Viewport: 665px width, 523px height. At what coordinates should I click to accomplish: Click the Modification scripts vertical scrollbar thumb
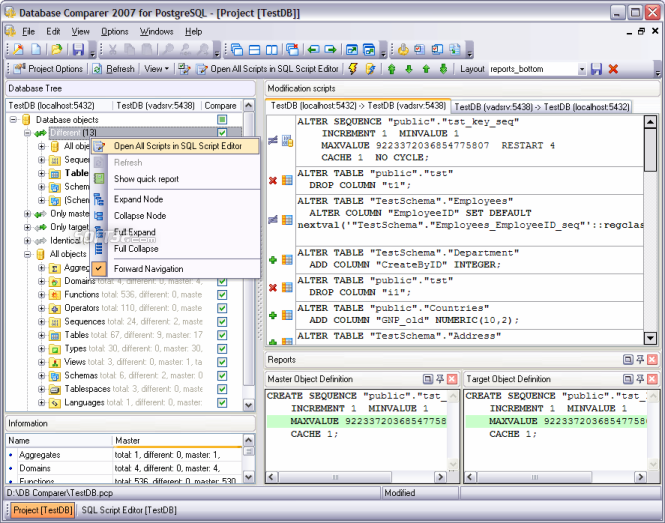pyautogui.click(x=650, y=150)
